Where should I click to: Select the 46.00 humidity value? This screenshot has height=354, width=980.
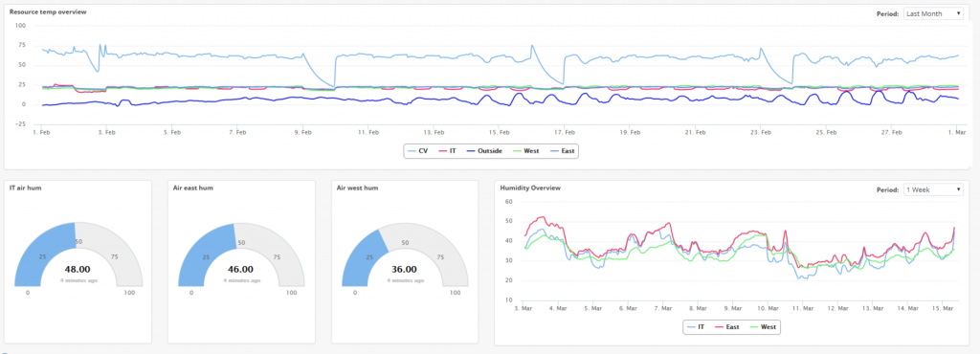(x=241, y=270)
